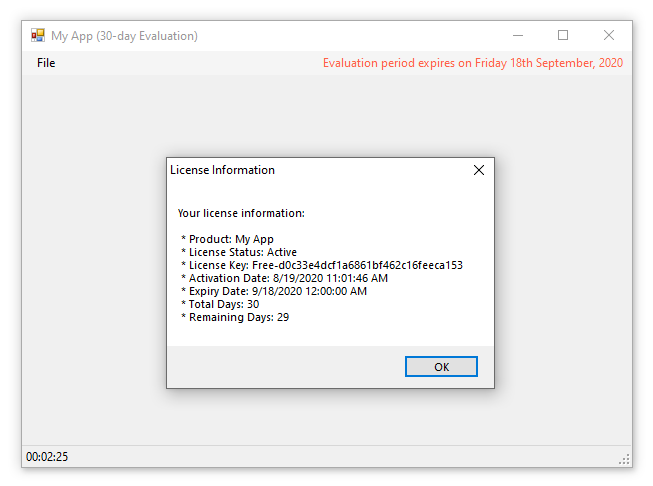
Task: Click the Product: My App line
Action: pos(227,239)
